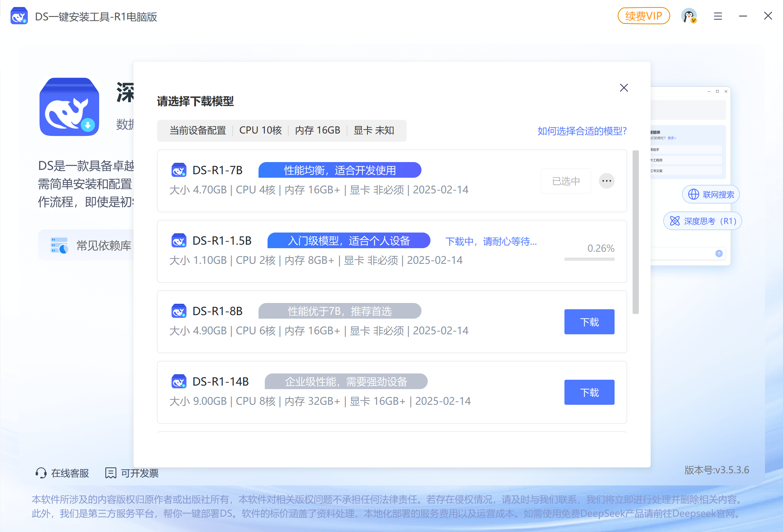Click the 0.26% progress percentage

(x=601, y=248)
